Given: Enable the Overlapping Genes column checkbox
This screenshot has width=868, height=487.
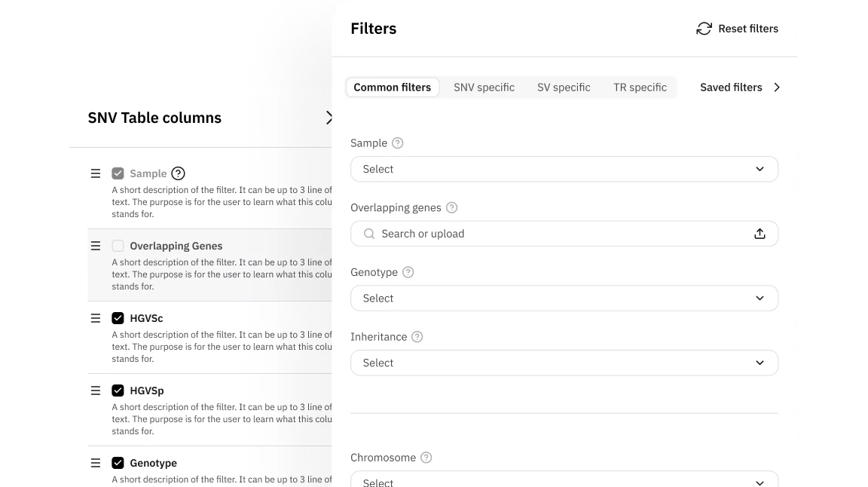Looking at the screenshot, I should (x=118, y=246).
